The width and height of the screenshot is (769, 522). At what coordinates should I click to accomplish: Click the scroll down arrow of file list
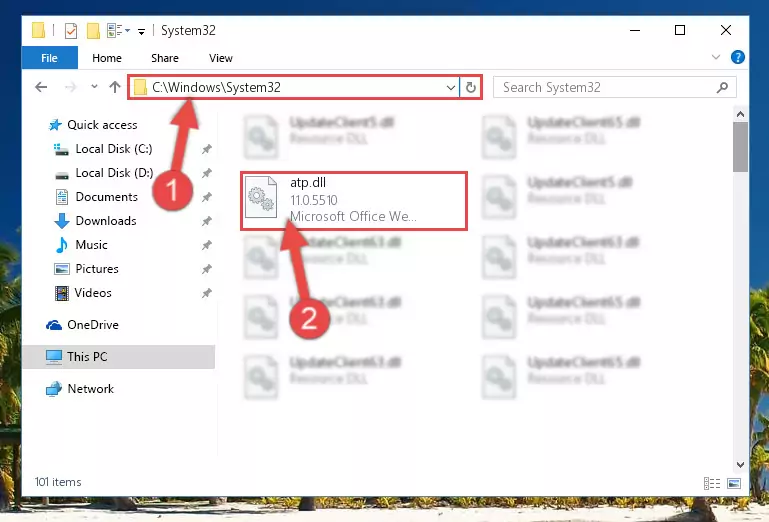(x=741, y=464)
